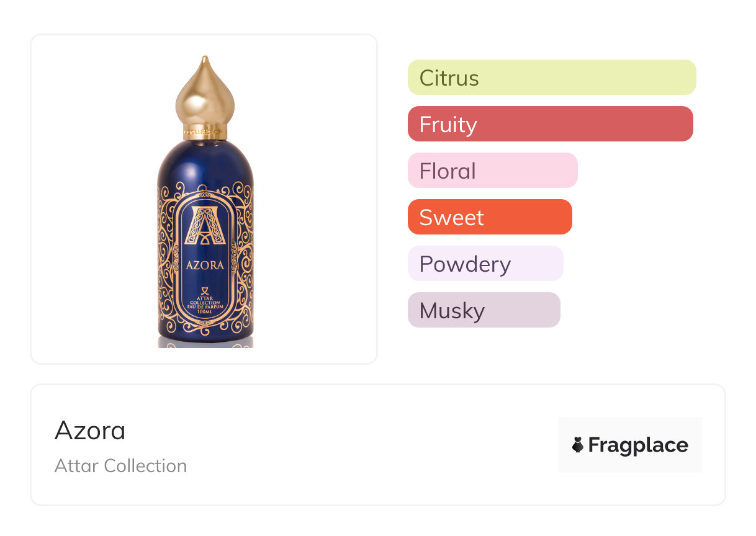Click the small symbol above Attar Collection on bottle
The image size is (756, 536).
(205, 291)
